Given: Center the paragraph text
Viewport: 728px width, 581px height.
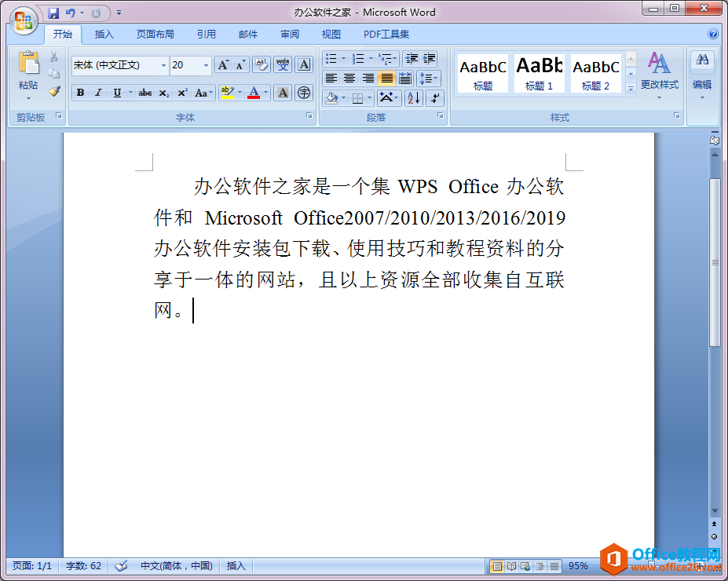Looking at the screenshot, I should (x=349, y=78).
